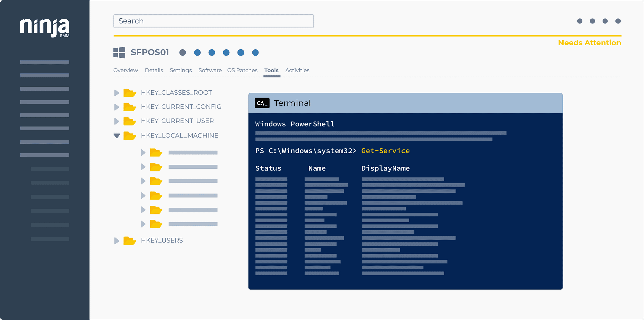644x320 pixels.
Task: Expand the HKEY_CLASSES_ROOT tree node
Action: click(x=116, y=93)
